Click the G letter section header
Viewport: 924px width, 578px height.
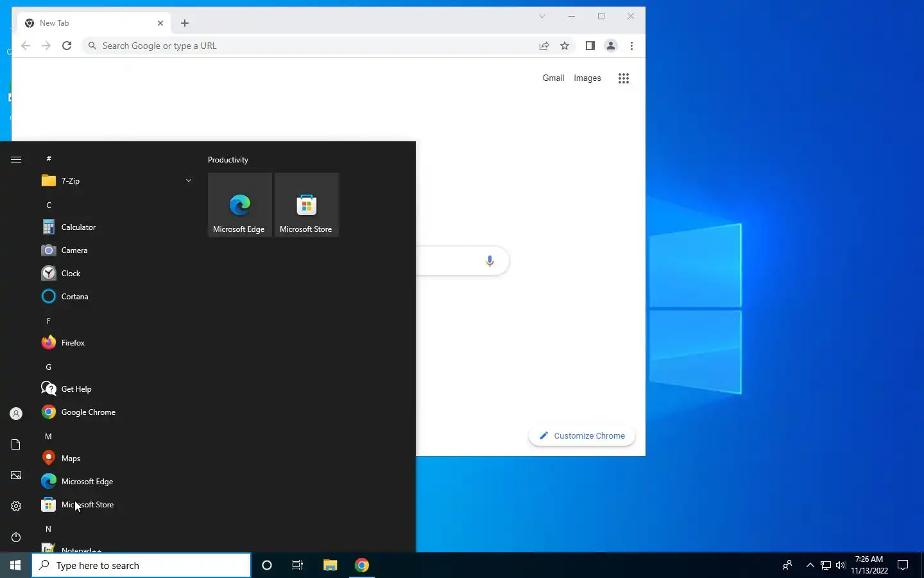[49, 367]
